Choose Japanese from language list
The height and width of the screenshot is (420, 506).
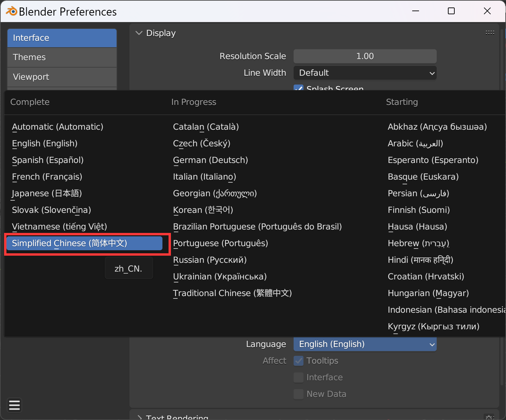47,194
